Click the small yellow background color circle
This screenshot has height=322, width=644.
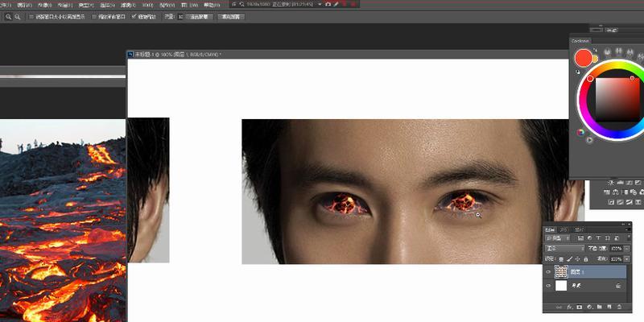(x=595, y=58)
